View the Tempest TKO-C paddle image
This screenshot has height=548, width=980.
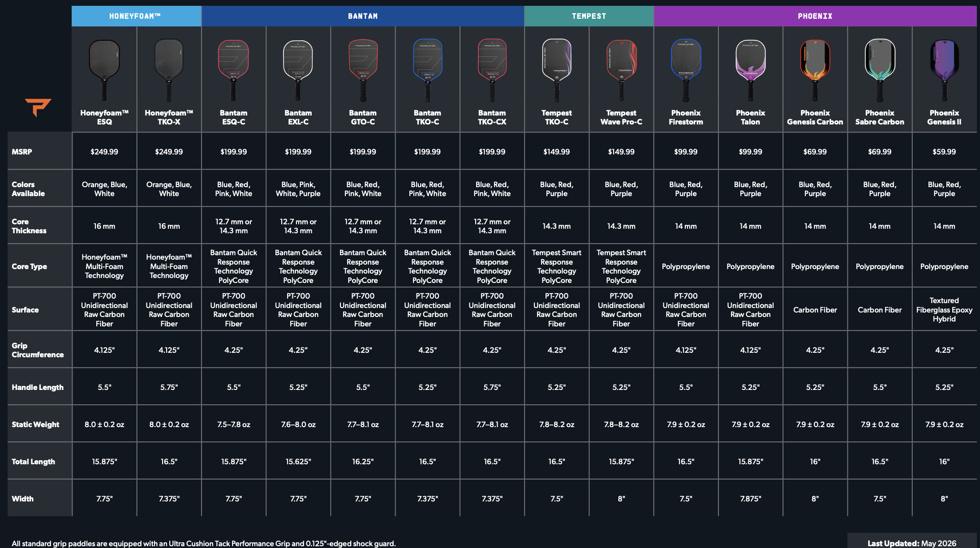(x=557, y=70)
